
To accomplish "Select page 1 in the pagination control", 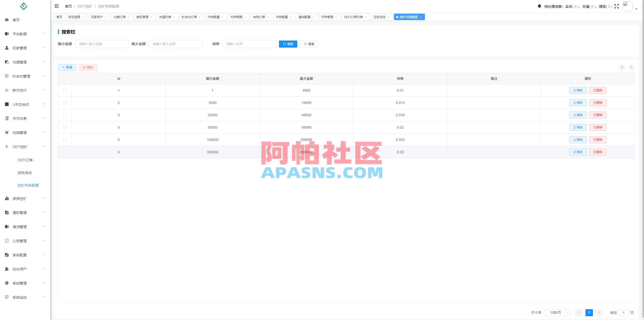I will point(589,312).
